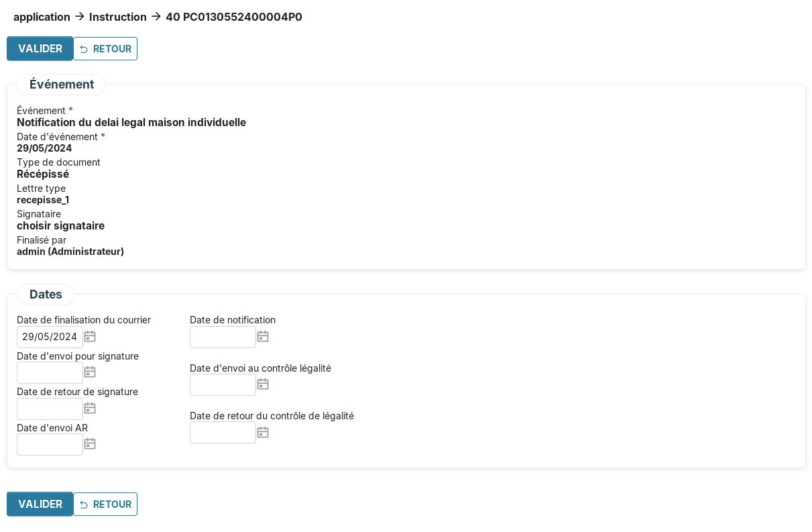Image resolution: width=812 pixels, height=532 pixels.
Task: Click the top VALIDER button
Action: (40, 48)
